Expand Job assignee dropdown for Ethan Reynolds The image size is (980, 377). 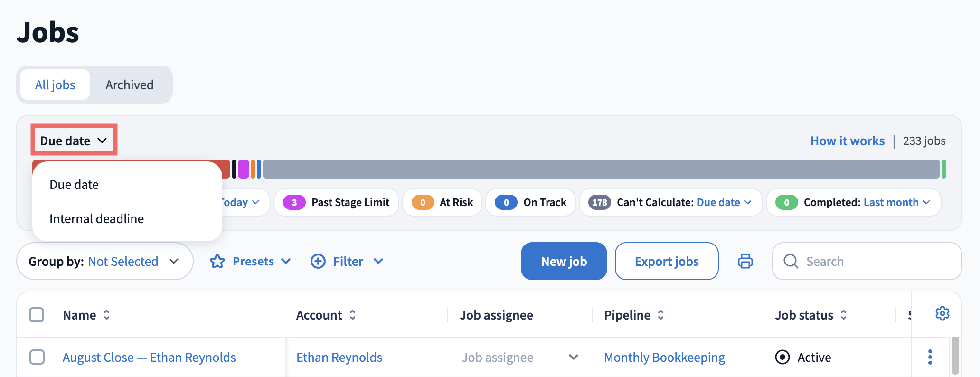click(574, 357)
